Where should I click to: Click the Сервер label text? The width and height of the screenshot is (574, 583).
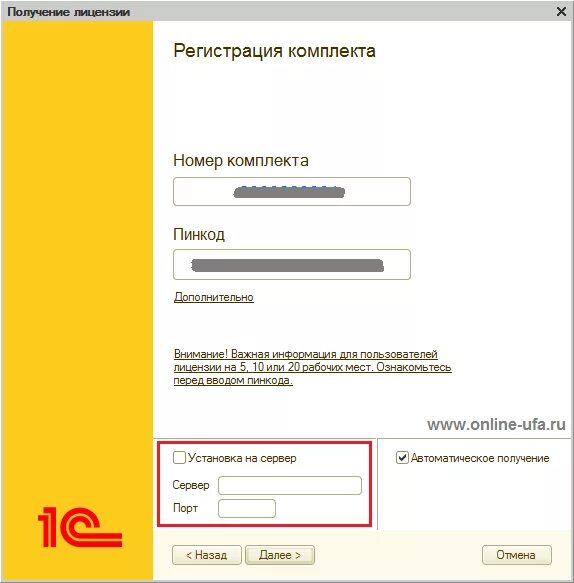(191, 485)
